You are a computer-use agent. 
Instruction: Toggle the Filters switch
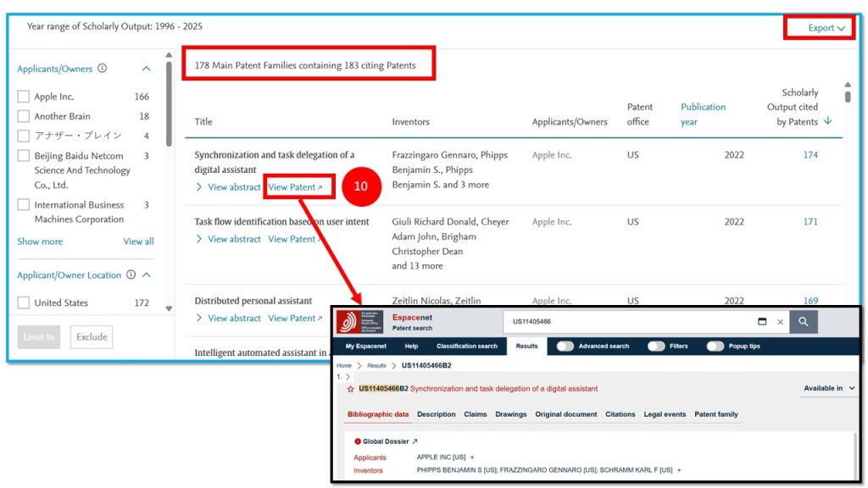(x=656, y=347)
